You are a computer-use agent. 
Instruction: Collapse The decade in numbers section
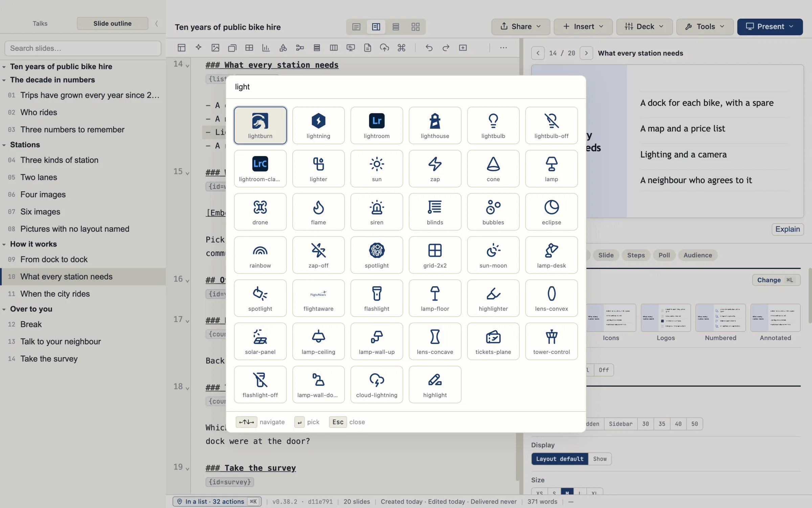point(4,80)
